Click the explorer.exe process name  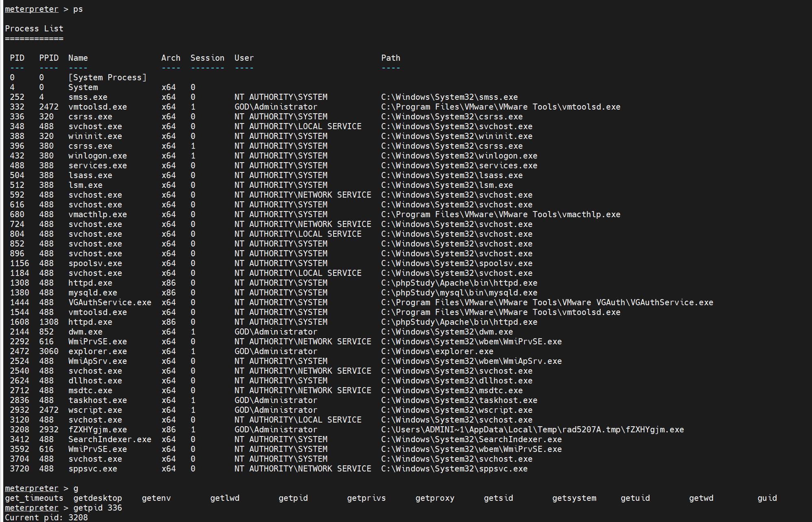coord(97,351)
